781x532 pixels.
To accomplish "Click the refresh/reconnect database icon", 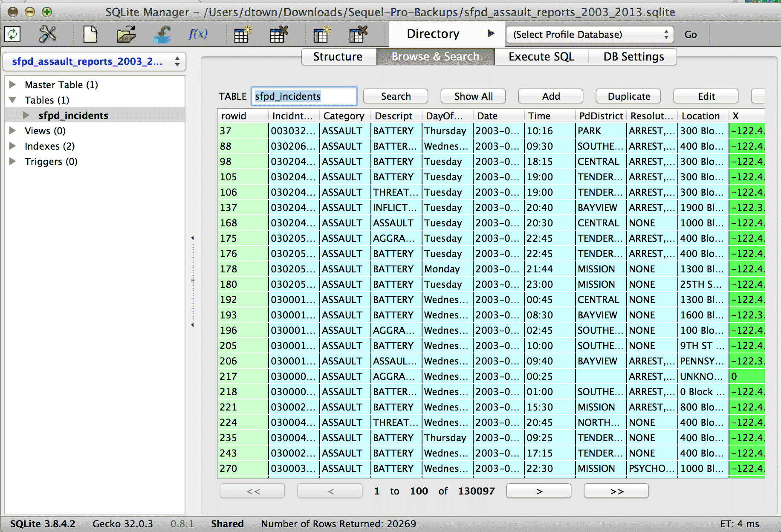I will point(12,34).
